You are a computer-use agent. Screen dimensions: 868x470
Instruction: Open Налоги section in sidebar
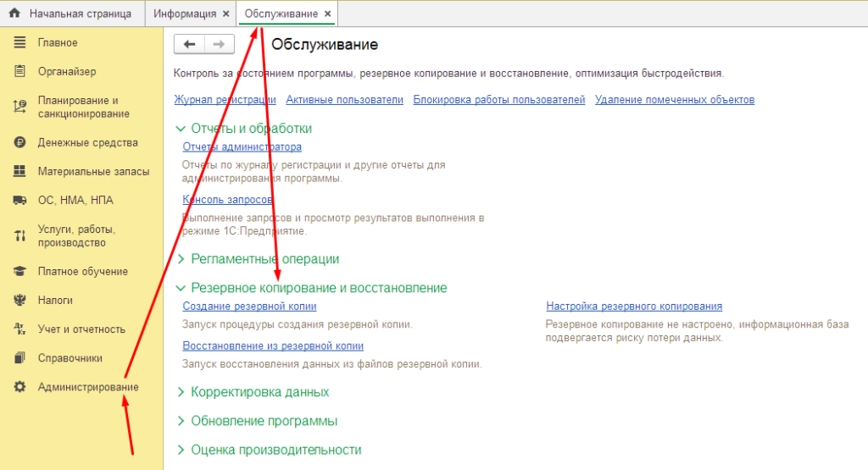[55, 300]
